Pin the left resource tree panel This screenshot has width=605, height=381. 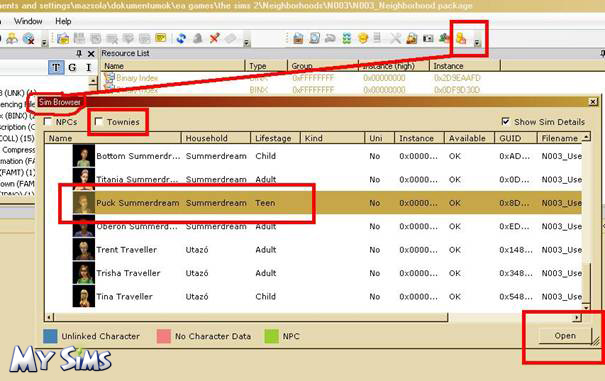[79, 53]
